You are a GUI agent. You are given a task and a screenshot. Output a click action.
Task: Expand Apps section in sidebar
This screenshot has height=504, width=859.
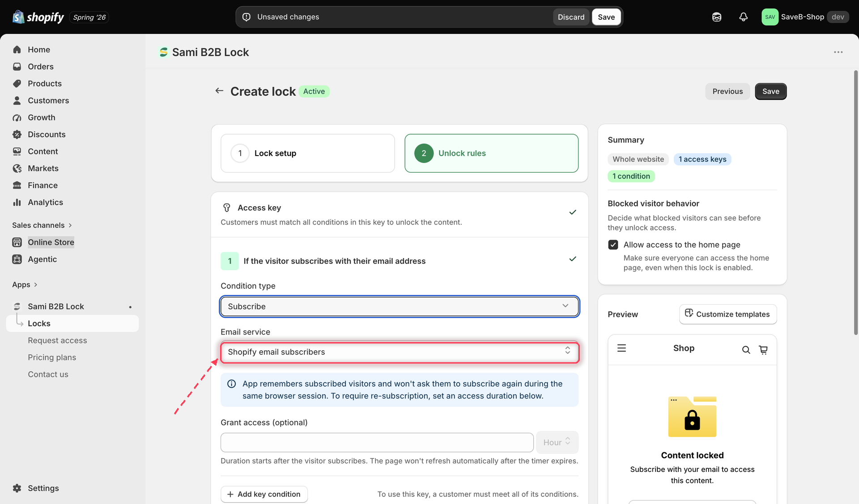tap(25, 284)
